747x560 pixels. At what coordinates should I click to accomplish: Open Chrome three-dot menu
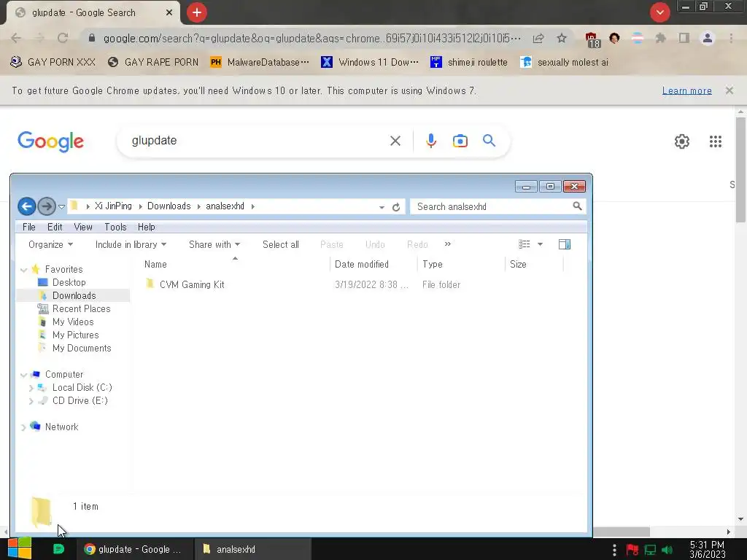(731, 38)
